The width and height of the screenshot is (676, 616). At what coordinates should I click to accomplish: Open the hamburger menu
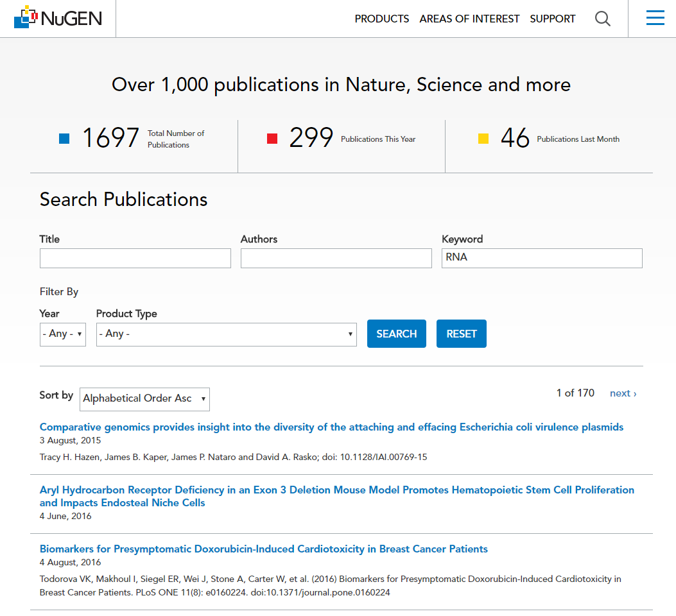pyautogui.click(x=655, y=18)
